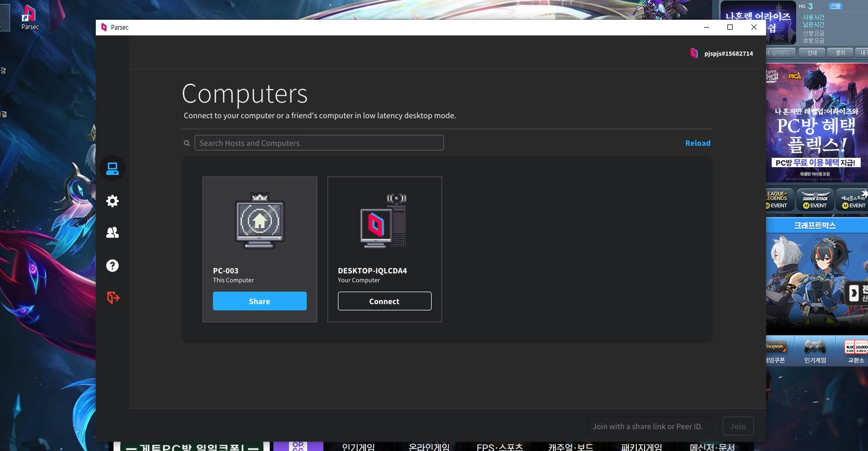The width and height of the screenshot is (868, 451).
Task: Click the Parsec icon in the title bar
Action: pos(104,27)
